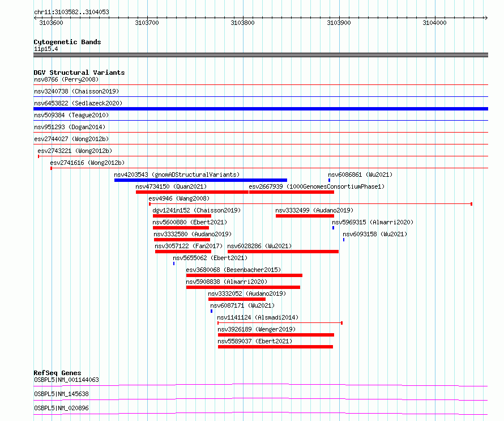This screenshot has height=421, width=504.
Task: Select the dgv1241n152 (Chaisson2019) label
Action: click(197, 210)
